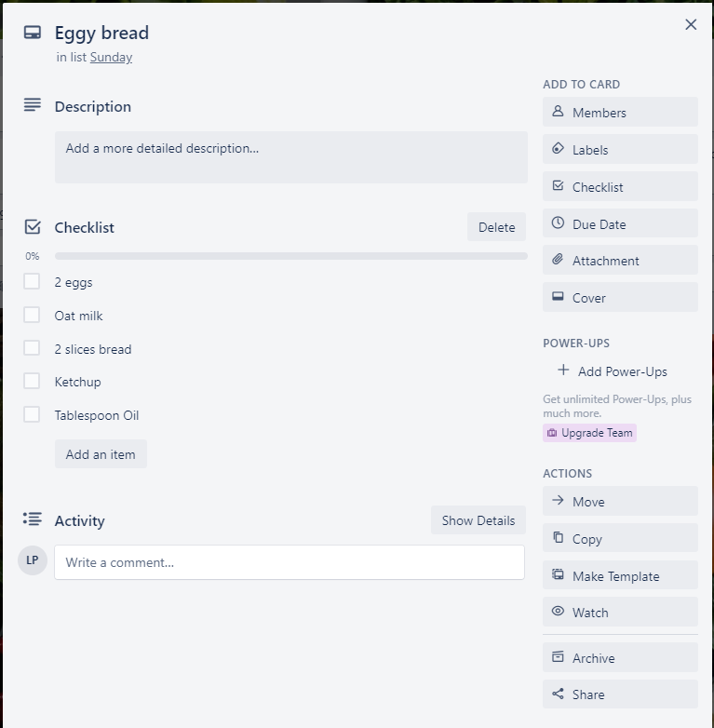Follow the Sunday list link

click(x=111, y=57)
